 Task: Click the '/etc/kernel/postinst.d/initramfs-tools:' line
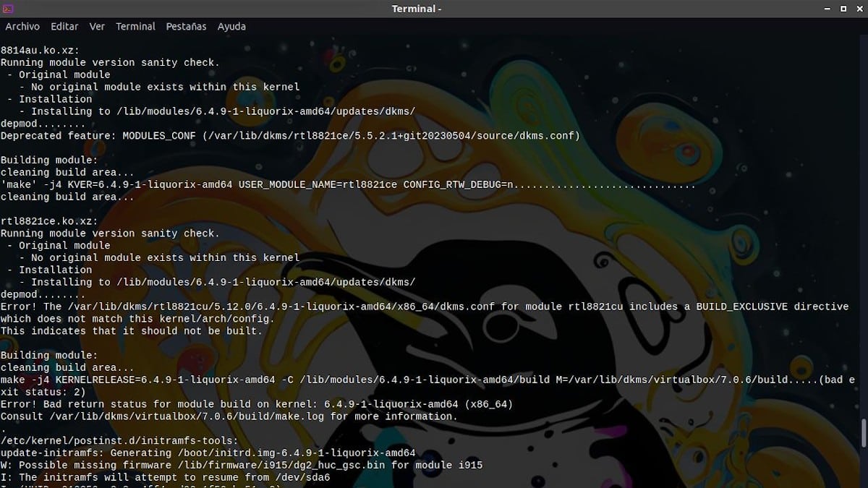pyautogui.click(x=119, y=441)
